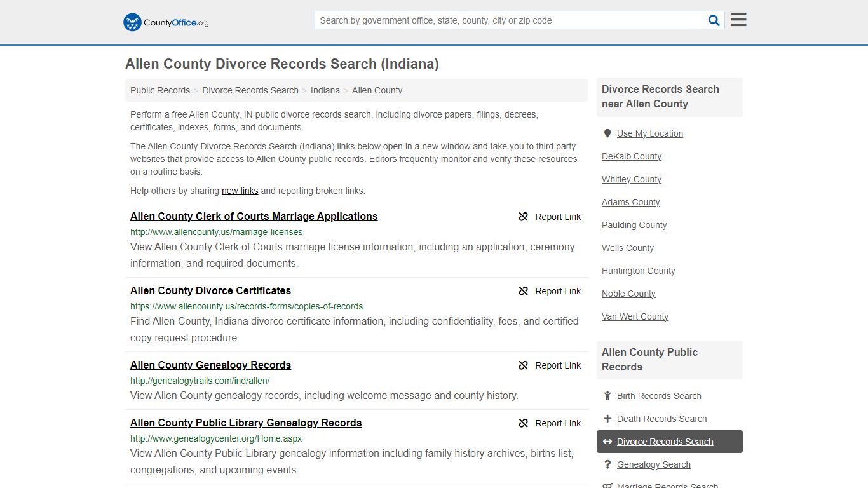Open the hamburger menu
Viewport: 868px width, 488px height.
tap(738, 20)
